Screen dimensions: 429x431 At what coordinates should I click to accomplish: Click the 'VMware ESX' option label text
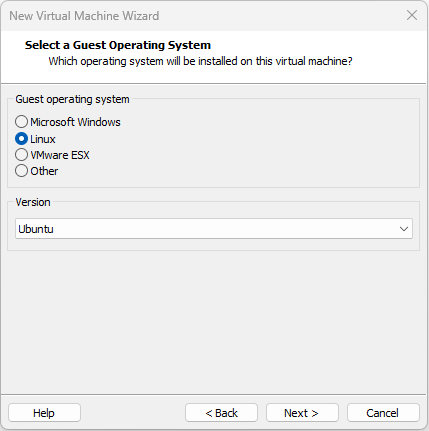[60, 155]
